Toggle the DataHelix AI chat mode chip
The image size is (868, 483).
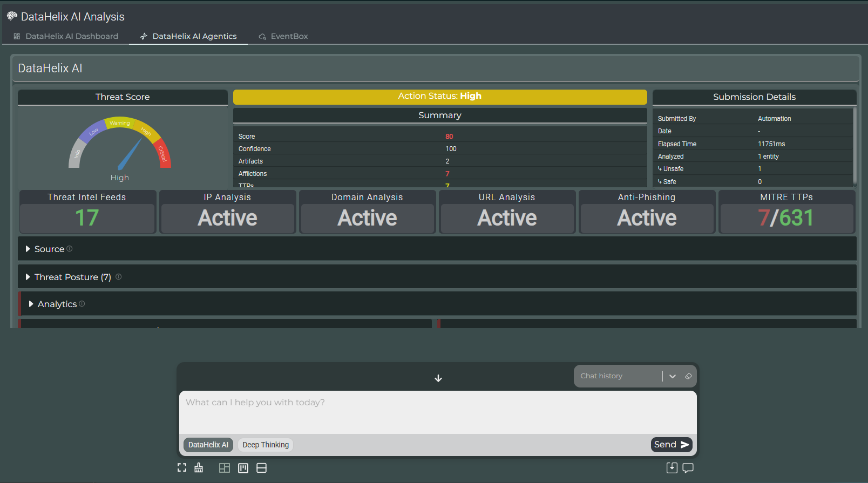coord(208,445)
